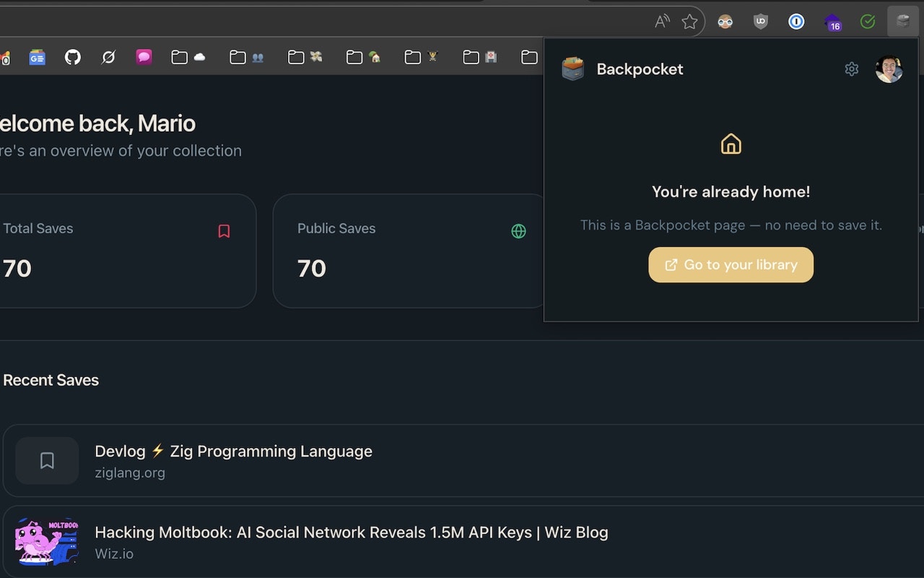Click the globe icon on Public Saves card
The height and width of the screenshot is (578, 924).
tap(518, 231)
